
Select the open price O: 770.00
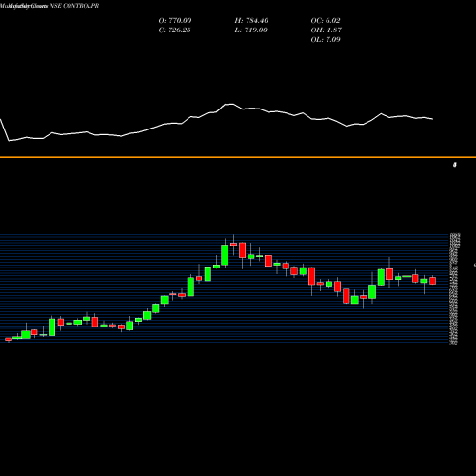point(175,21)
